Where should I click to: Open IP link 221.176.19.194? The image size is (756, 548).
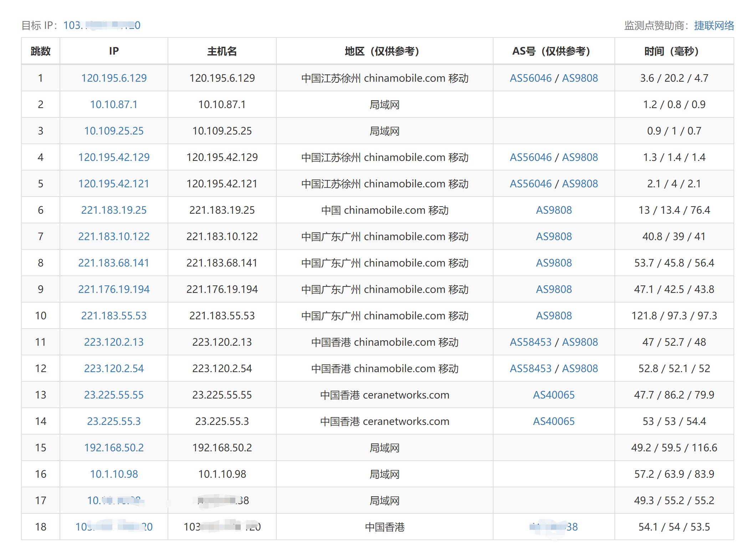coord(114,289)
